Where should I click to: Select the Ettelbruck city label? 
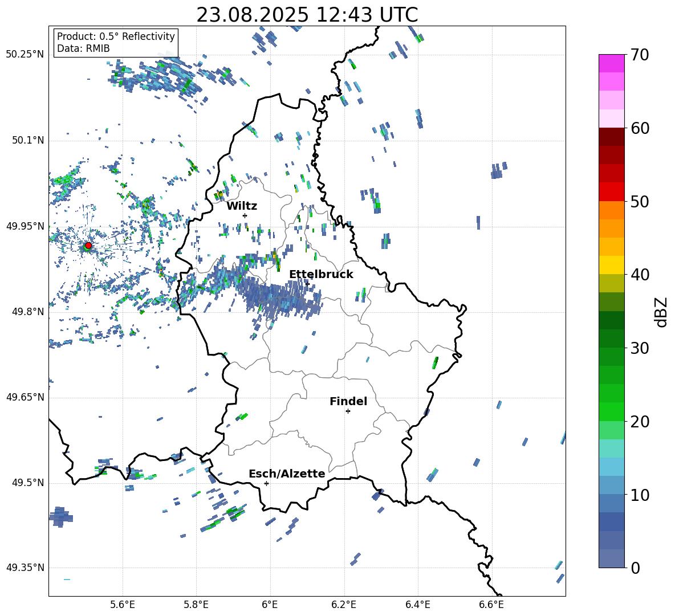[321, 275]
